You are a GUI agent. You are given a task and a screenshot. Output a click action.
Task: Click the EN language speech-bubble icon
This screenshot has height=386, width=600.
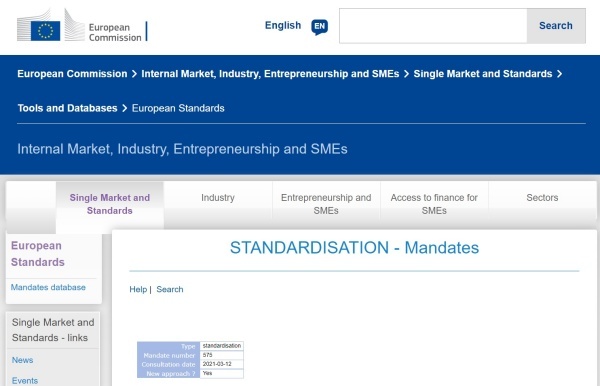[320, 27]
